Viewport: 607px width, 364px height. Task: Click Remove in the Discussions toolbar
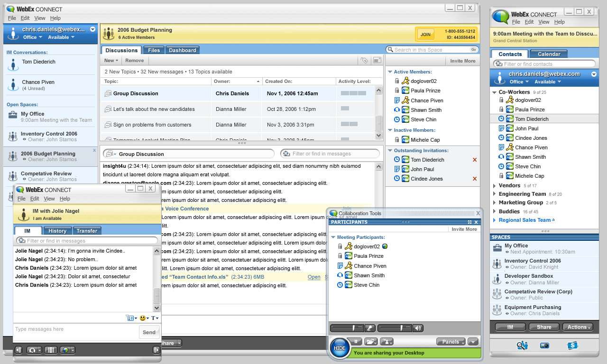coord(134,60)
